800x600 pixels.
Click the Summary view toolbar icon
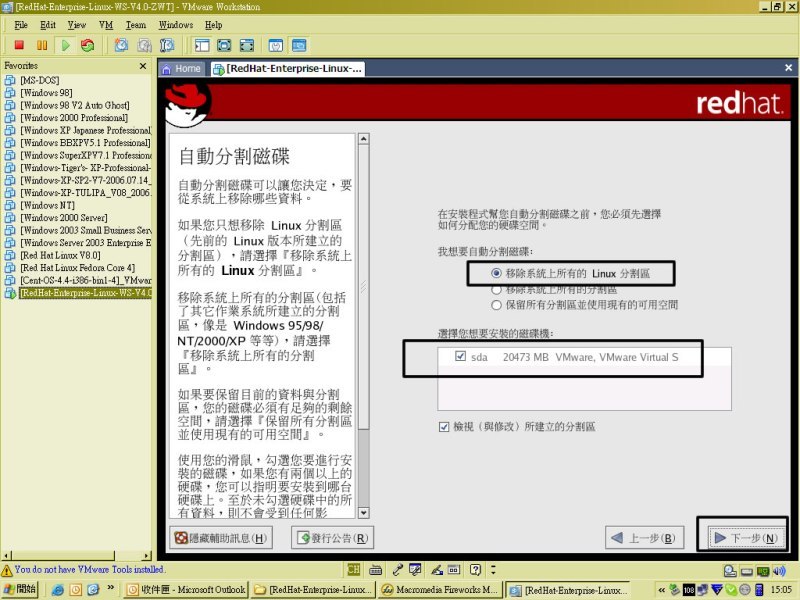point(276,45)
